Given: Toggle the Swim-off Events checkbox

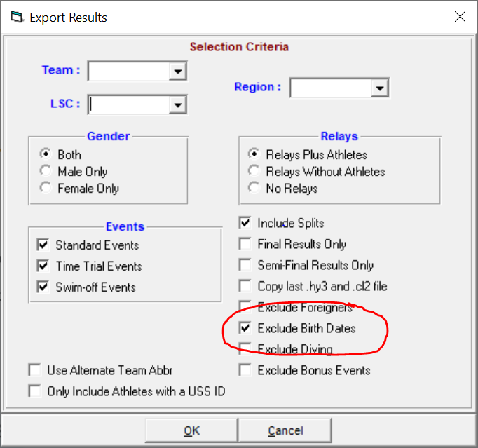Looking at the screenshot, I should tap(43, 287).
